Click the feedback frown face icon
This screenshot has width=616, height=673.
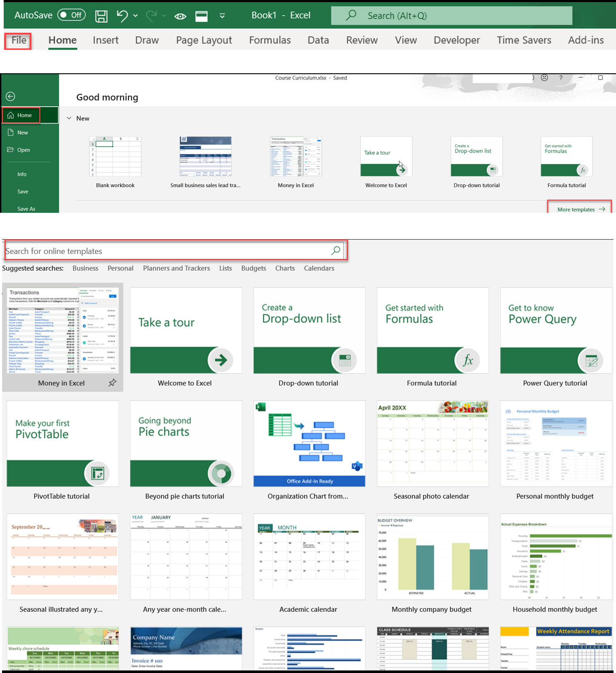pyautogui.click(x=544, y=77)
